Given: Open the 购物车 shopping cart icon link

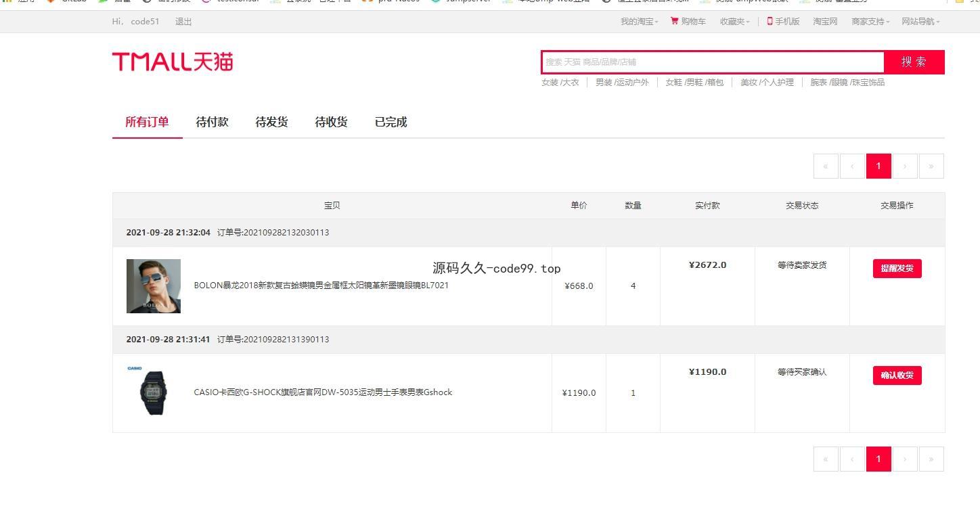Looking at the screenshot, I should [688, 21].
